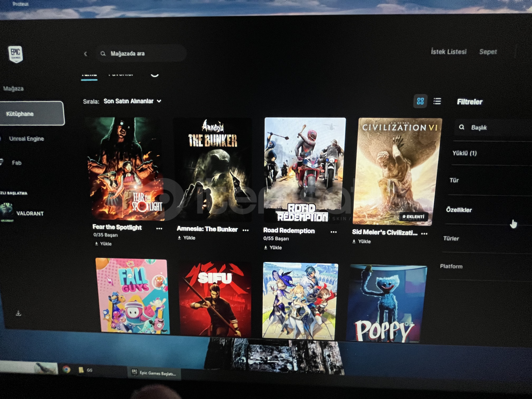This screenshot has width=532, height=399.
Task: Click the Epic Games logo
Action: (x=16, y=54)
